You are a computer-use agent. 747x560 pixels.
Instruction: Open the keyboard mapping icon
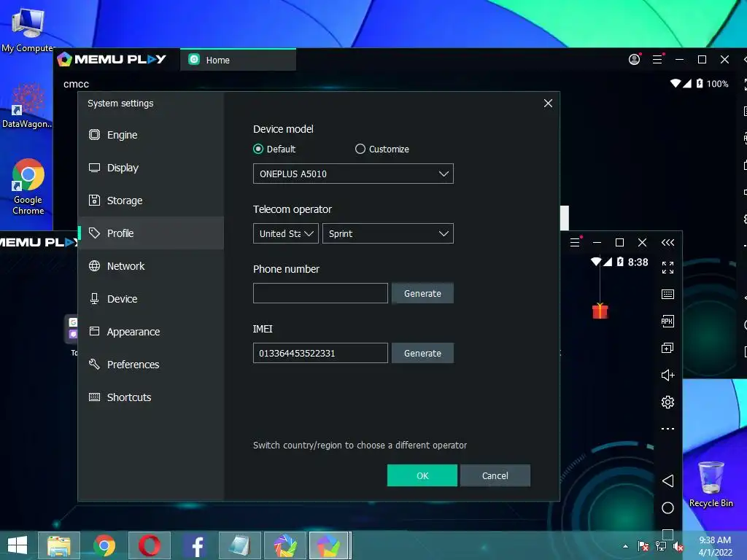coord(668,295)
